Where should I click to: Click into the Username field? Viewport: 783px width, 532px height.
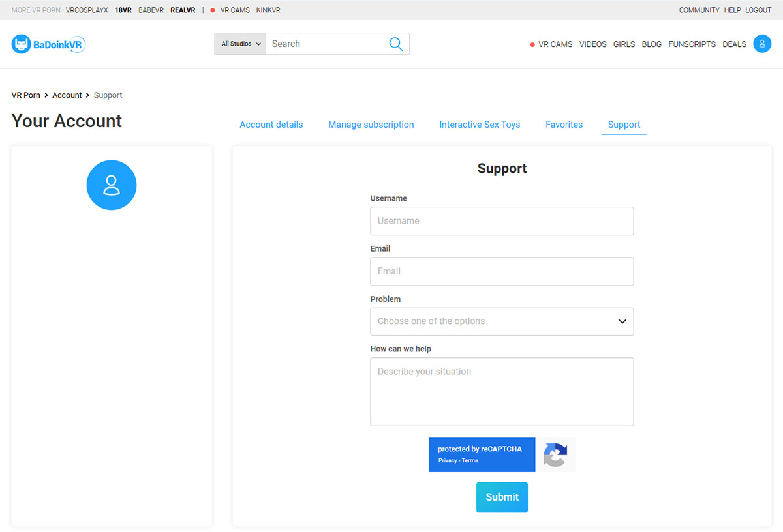pos(502,221)
